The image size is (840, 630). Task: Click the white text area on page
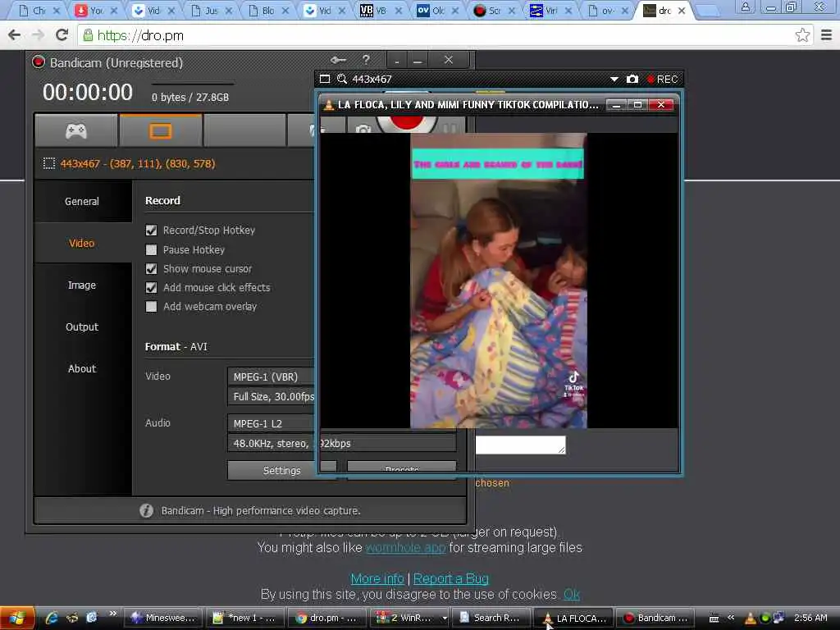click(520, 445)
